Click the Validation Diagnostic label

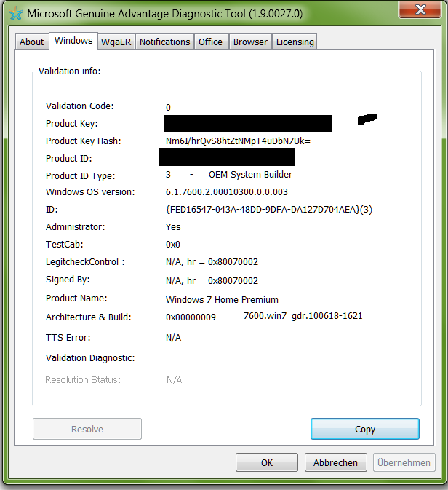point(90,357)
